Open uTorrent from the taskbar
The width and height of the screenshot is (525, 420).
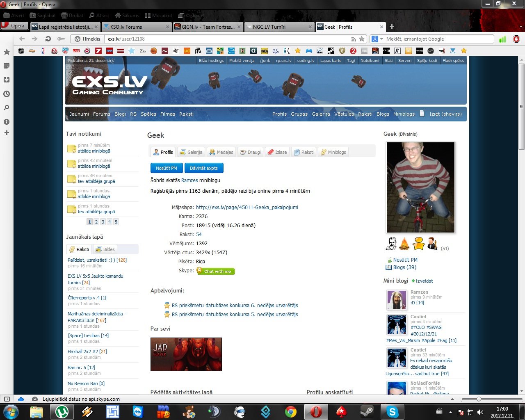pyautogui.click(x=62, y=411)
